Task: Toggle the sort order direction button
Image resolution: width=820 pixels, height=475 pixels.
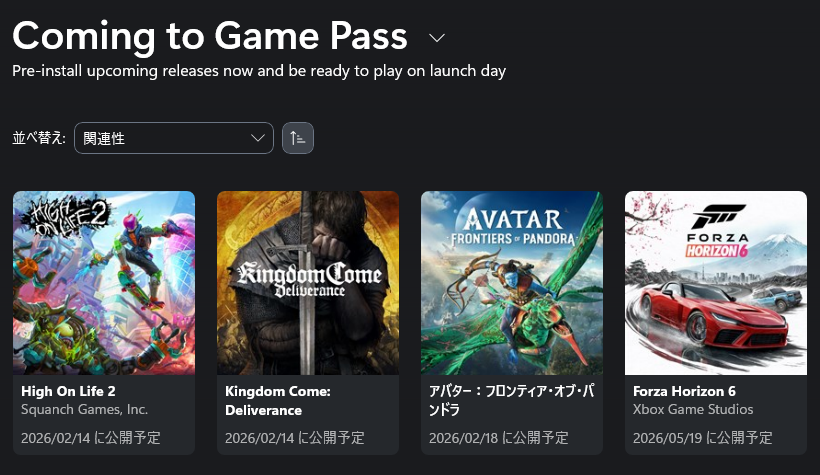Action: [x=298, y=138]
